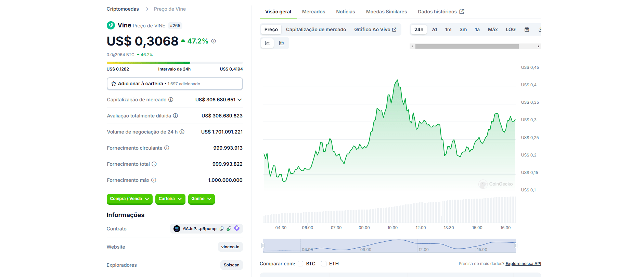Click the 'US$ 1.701.091.221' volume value
644x277 pixels.
pos(222,132)
